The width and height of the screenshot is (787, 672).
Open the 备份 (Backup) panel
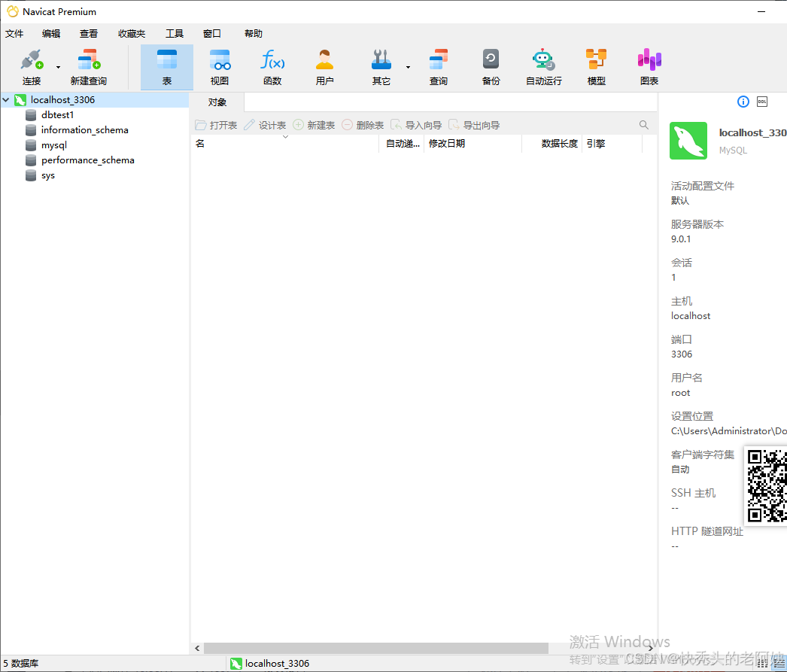491,66
